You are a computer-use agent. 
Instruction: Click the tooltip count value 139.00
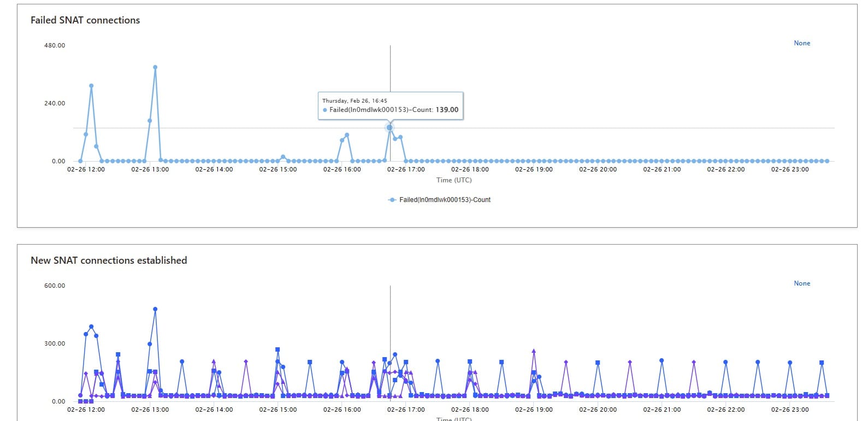(x=447, y=110)
